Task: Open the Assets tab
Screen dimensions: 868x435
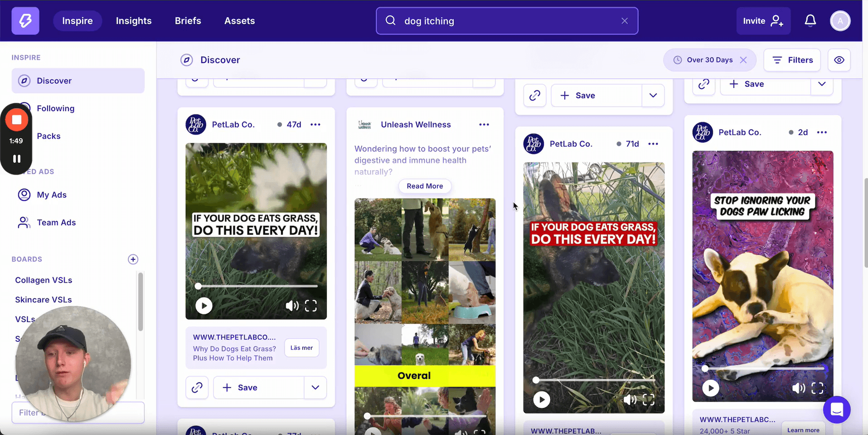Action: (x=239, y=21)
